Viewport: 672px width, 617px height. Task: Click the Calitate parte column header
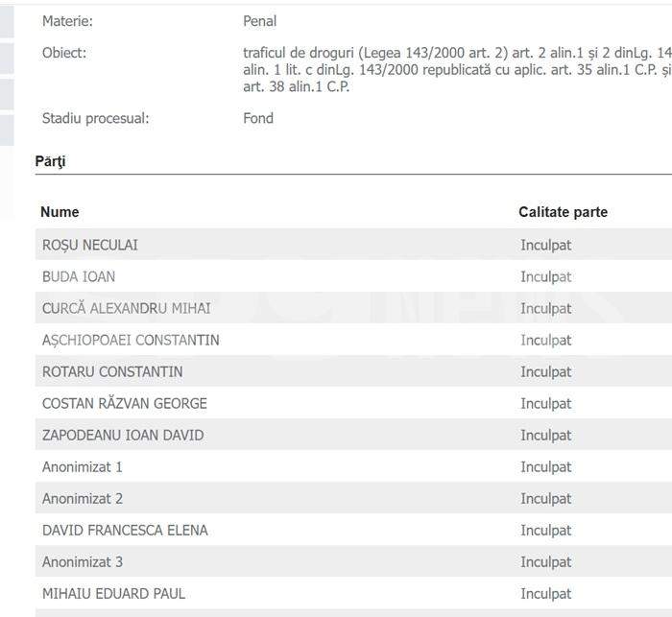[x=563, y=212]
